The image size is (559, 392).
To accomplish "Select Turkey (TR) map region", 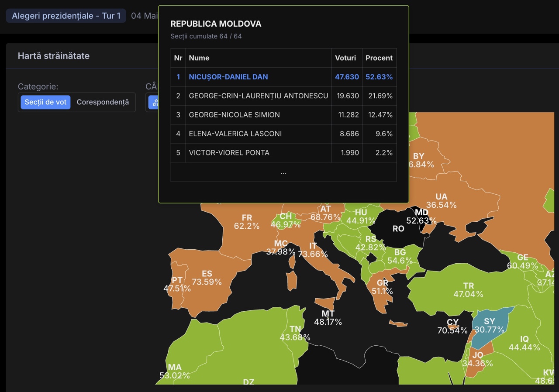I will [468, 290].
